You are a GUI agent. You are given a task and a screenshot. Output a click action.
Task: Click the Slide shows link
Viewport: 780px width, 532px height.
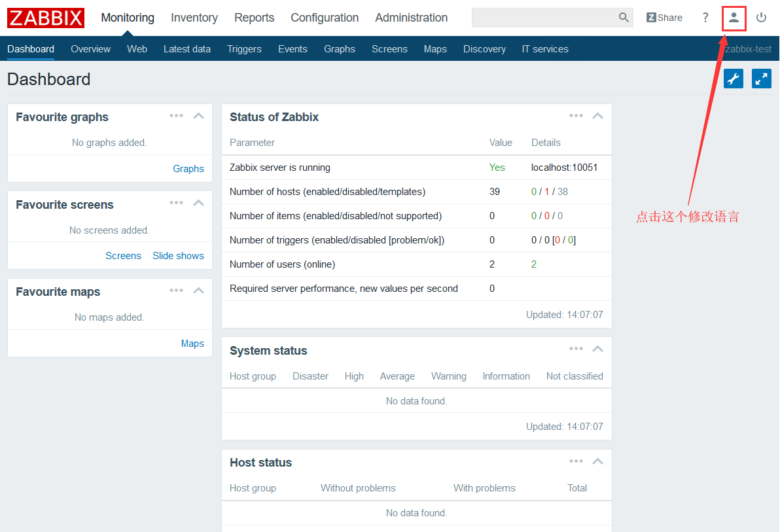[x=178, y=256]
